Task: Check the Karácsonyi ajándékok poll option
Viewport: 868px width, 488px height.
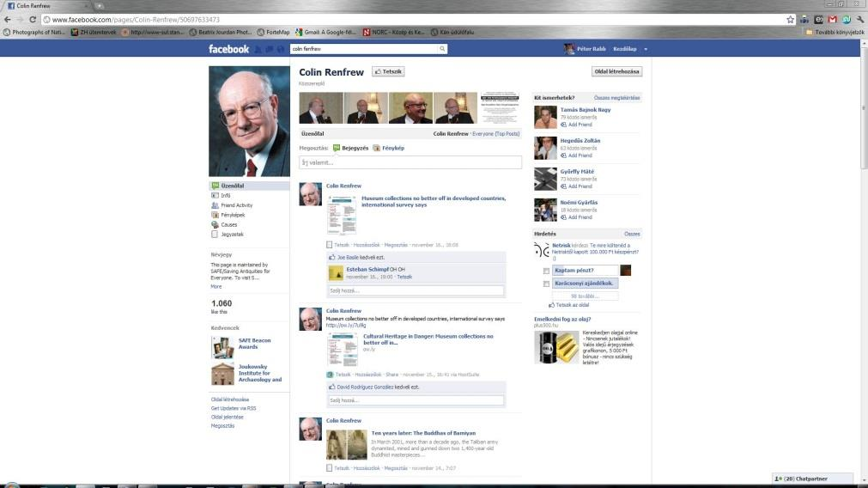Action: click(546, 284)
